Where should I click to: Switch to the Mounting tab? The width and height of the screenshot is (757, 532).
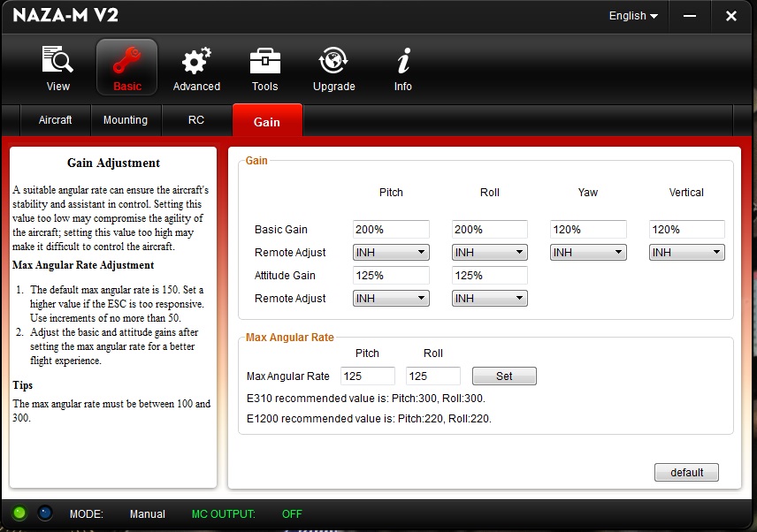point(126,120)
